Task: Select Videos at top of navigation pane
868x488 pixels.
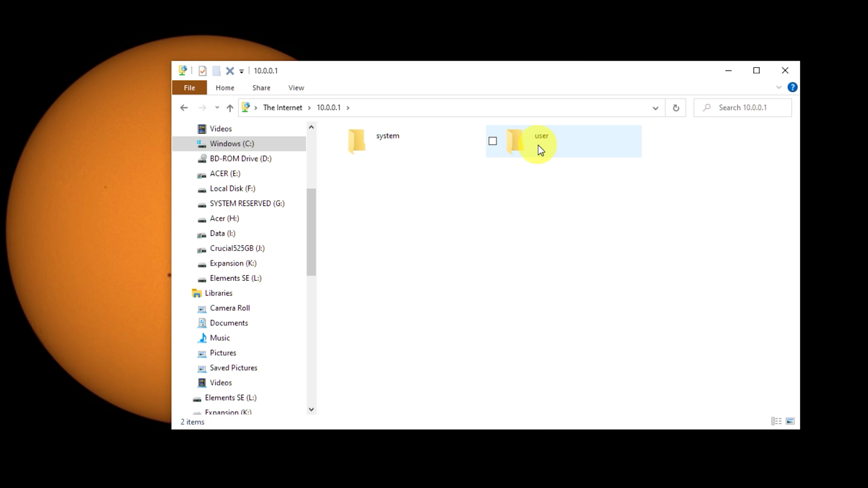Action: [221, 129]
